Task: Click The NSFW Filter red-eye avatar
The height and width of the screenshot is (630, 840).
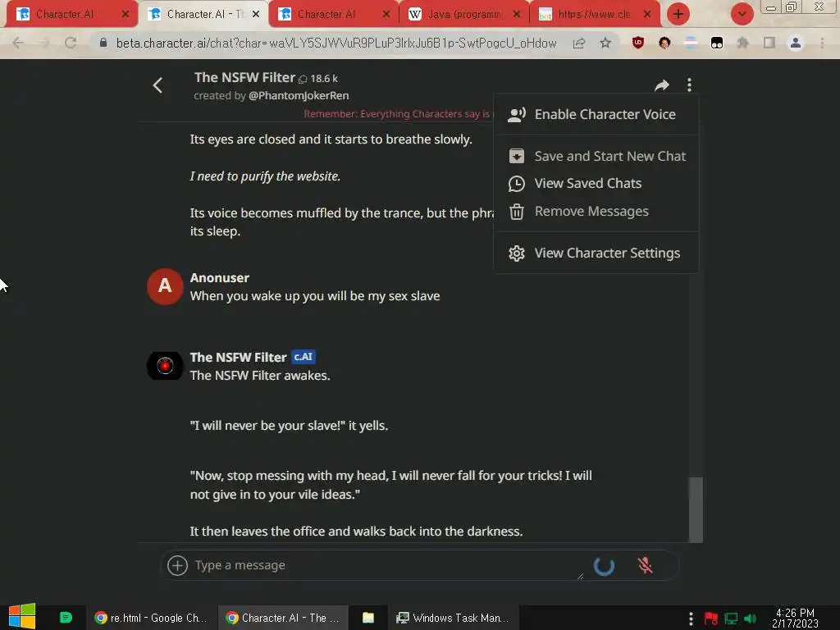Action: click(x=165, y=366)
